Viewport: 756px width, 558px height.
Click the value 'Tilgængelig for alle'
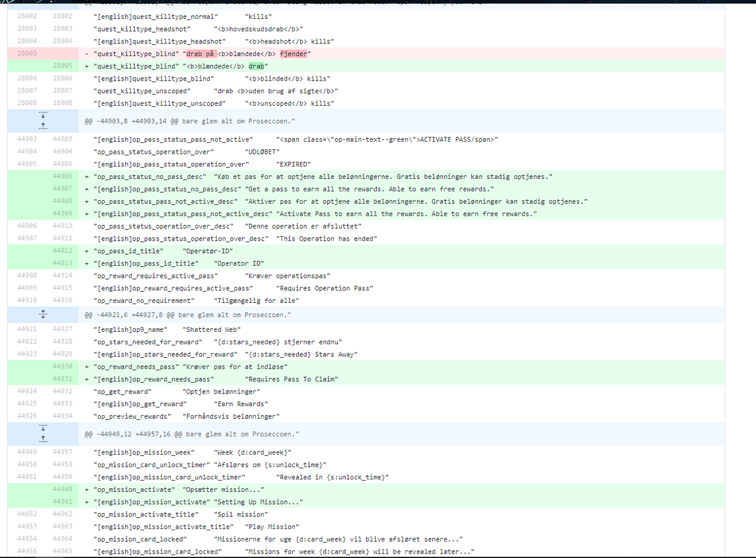point(258,300)
